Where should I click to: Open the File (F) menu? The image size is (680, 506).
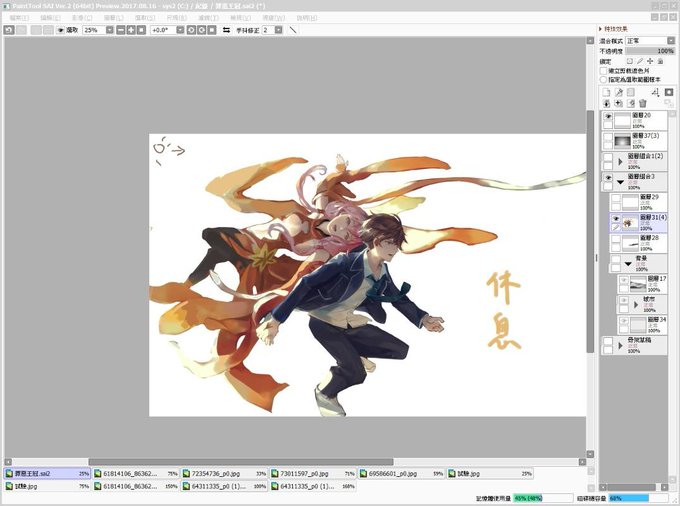point(19,18)
